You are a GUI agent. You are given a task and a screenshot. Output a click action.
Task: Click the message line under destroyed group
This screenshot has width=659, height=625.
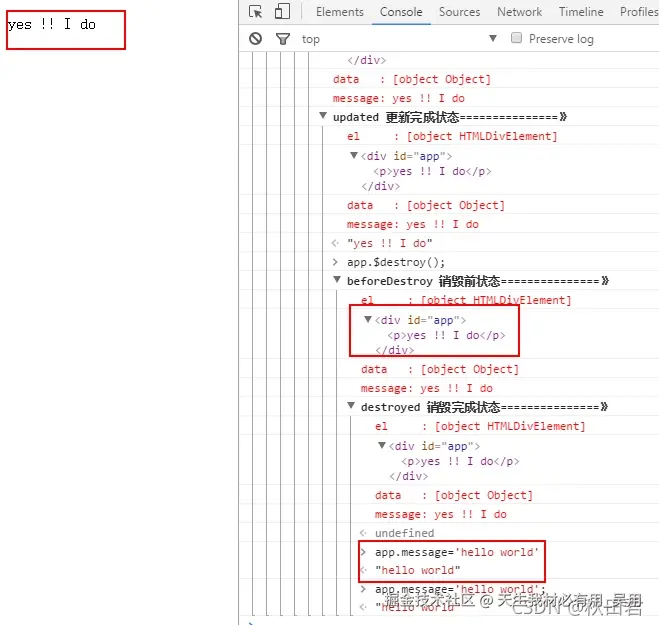[440, 514]
